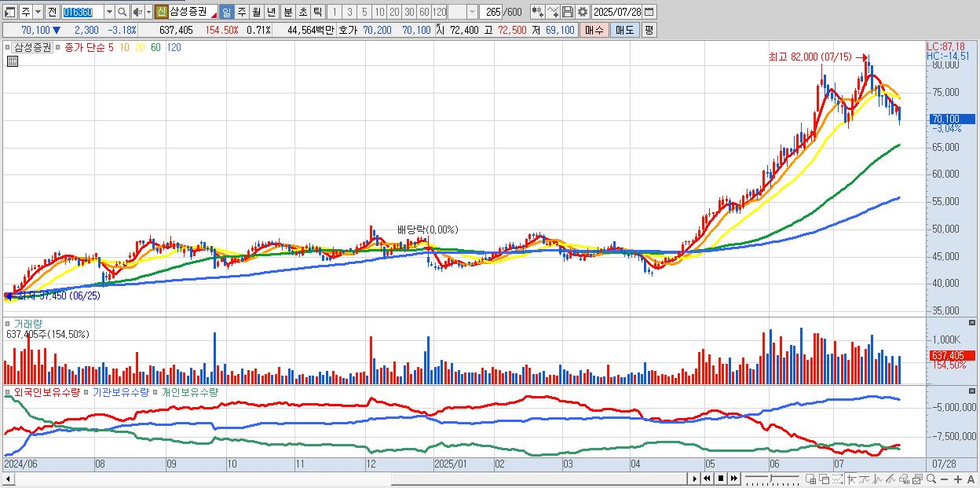
Task: Choose interval 30
Action: [x=409, y=12]
